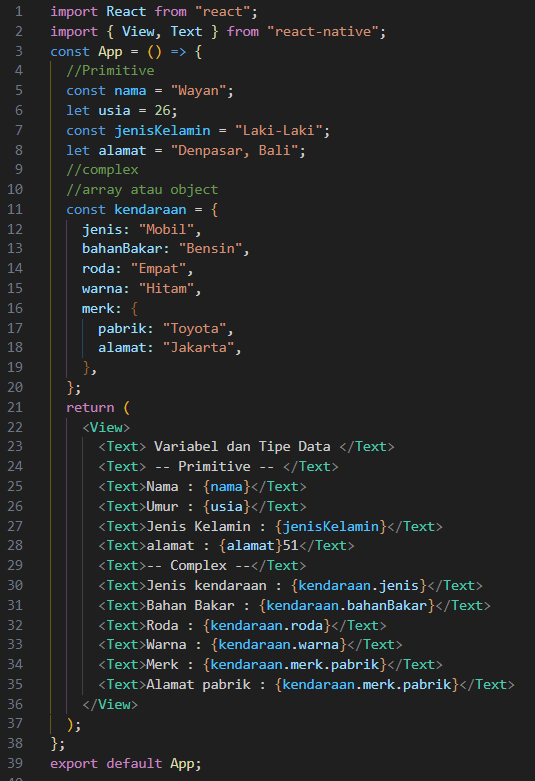Click the "Toyota" string value
Screen dimensions: 535x781
point(194,329)
